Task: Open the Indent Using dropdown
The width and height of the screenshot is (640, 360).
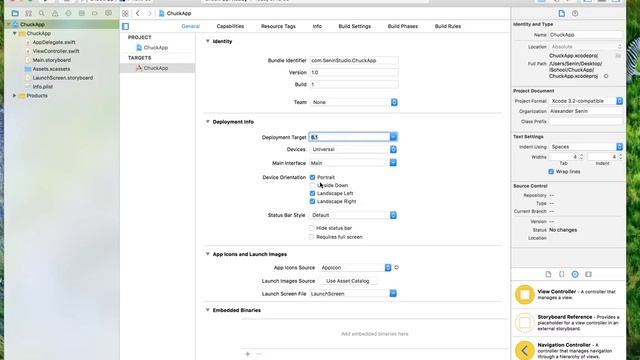Action: tap(586, 147)
